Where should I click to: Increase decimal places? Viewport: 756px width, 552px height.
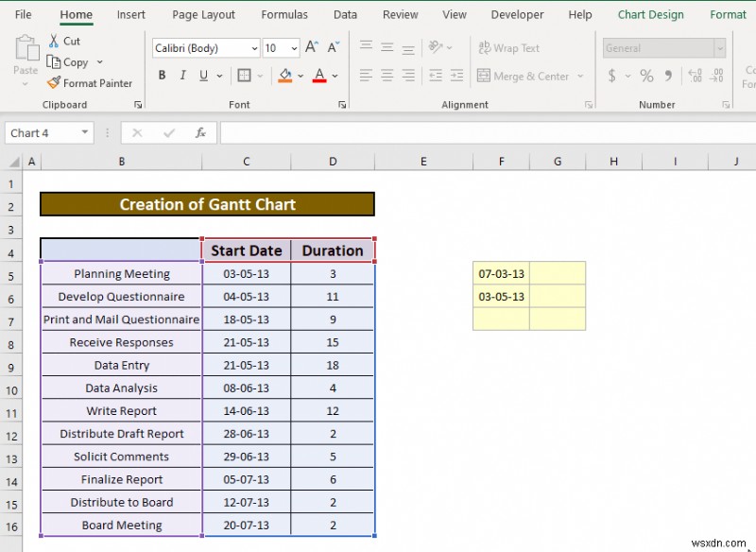click(695, 75)
